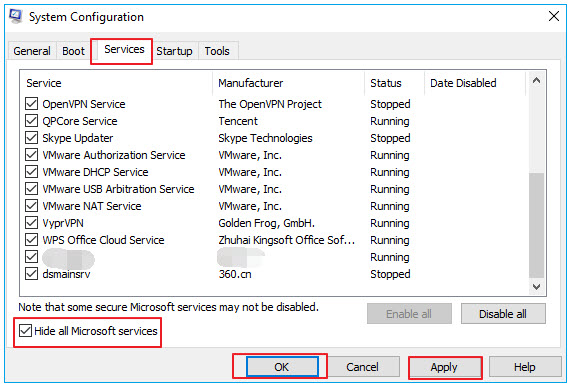
Task: Click the System Configuration title bar icon
Action: (16, 16)
